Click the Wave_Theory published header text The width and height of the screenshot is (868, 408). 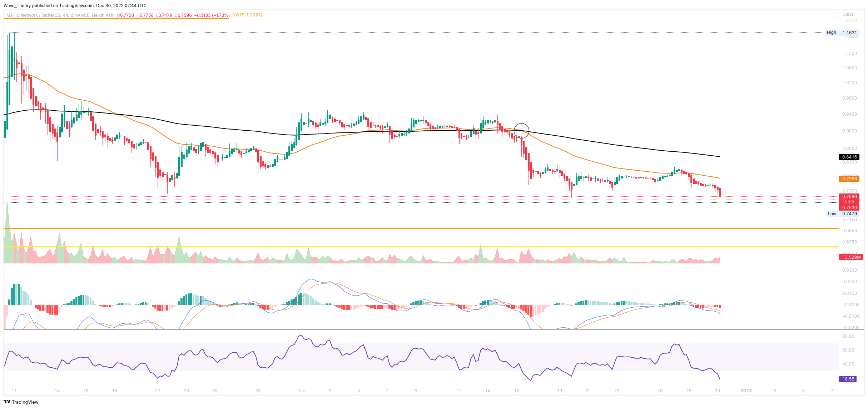(75, 5)
